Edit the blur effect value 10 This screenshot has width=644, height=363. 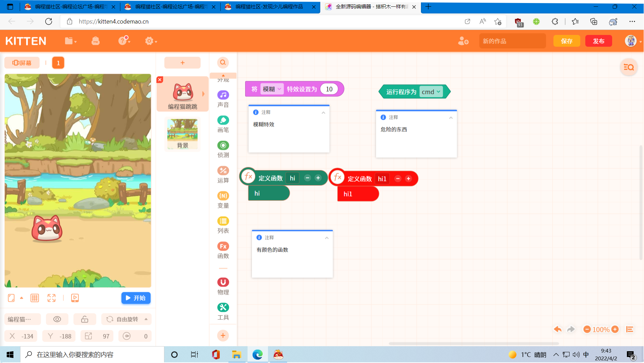[329, 89]
